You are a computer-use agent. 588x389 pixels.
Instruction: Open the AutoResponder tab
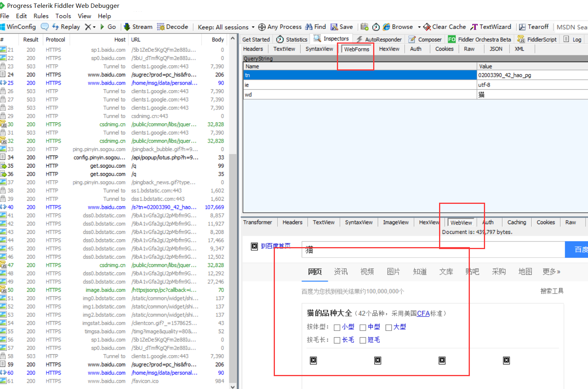379,39
